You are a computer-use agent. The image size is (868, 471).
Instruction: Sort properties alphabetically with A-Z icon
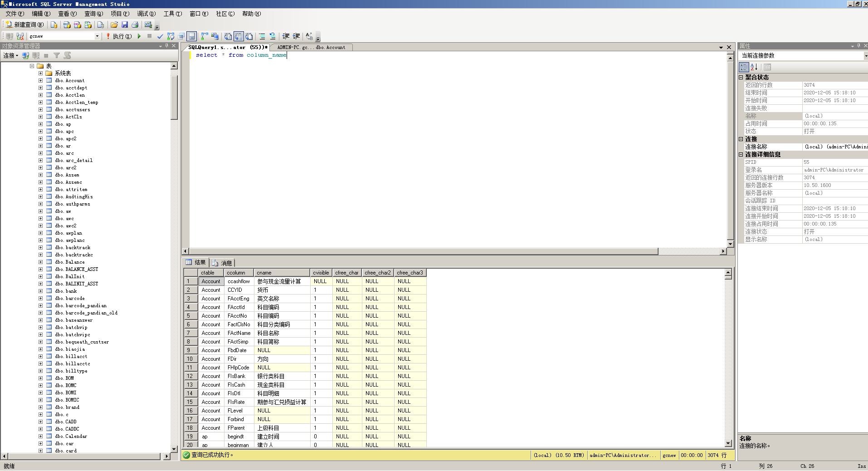pyautogui.click(x=754, y=67)
